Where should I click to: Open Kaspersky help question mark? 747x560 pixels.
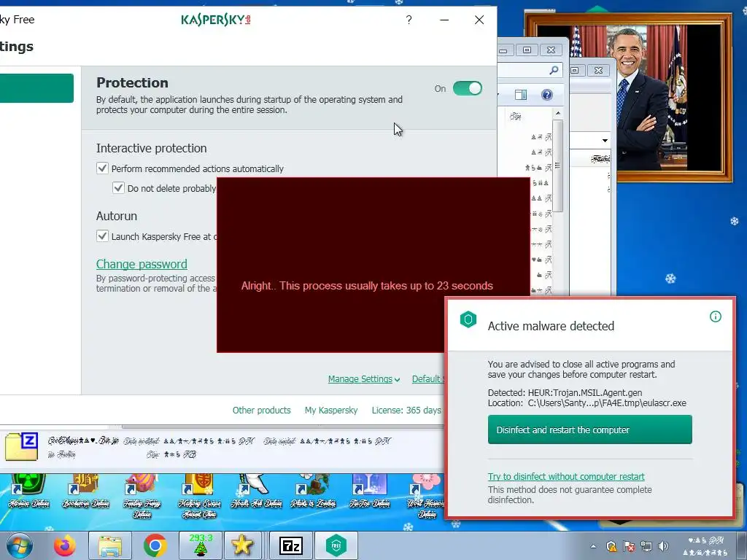tap(409, 20)
